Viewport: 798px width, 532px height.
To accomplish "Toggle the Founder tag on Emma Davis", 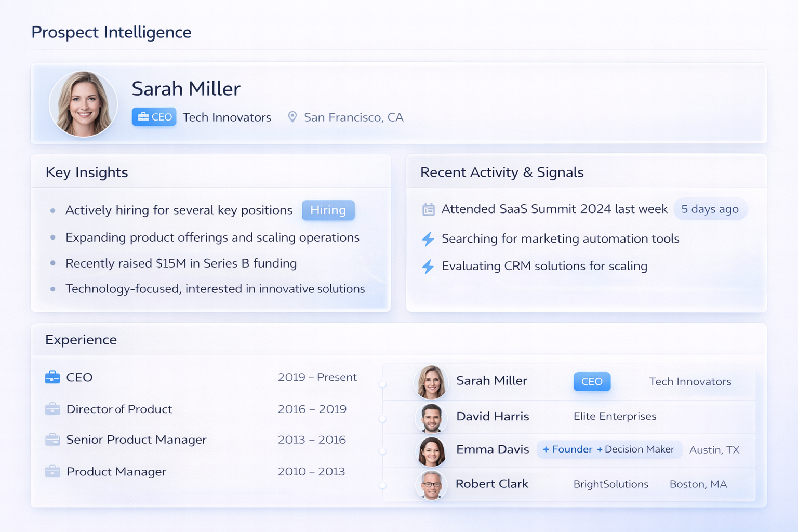I will [567, 449].
